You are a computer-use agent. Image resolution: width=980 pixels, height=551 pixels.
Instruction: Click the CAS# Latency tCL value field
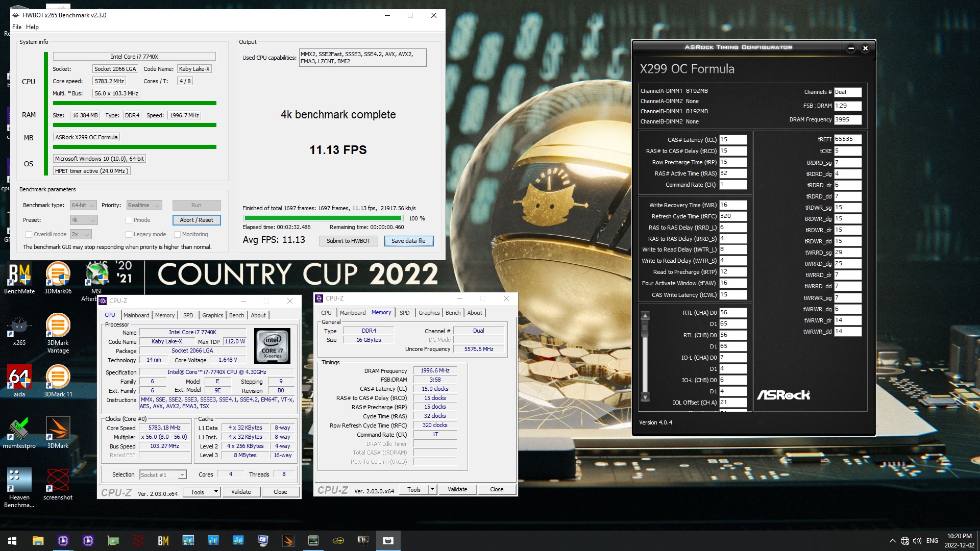point(733,139)
